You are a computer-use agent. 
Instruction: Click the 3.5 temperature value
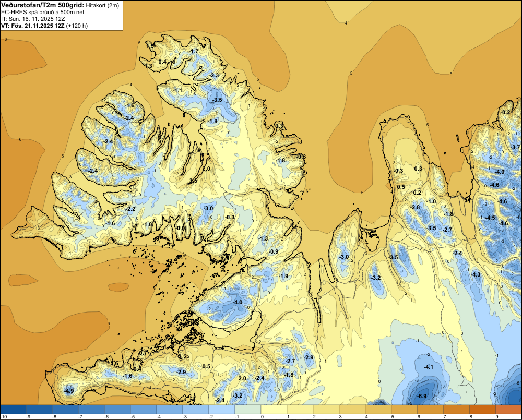[193, 181]
